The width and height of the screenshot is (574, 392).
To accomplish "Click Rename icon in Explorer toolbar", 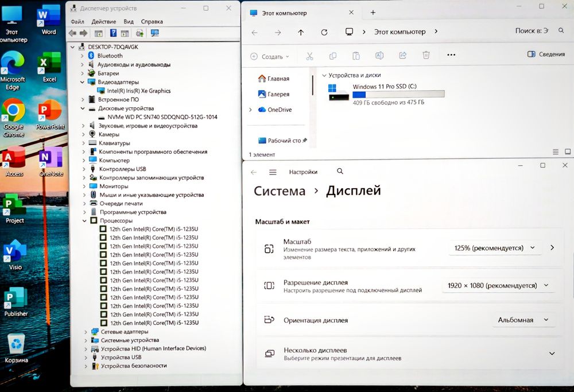I will click(379, 56).
